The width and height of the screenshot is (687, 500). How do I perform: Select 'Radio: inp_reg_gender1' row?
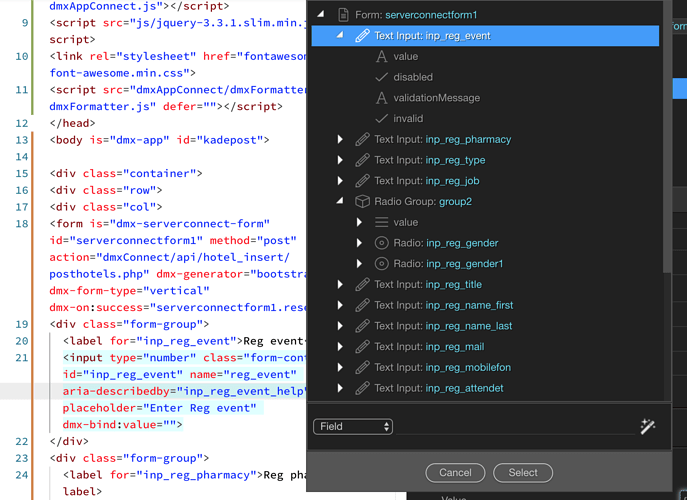(x=485, y=263)
